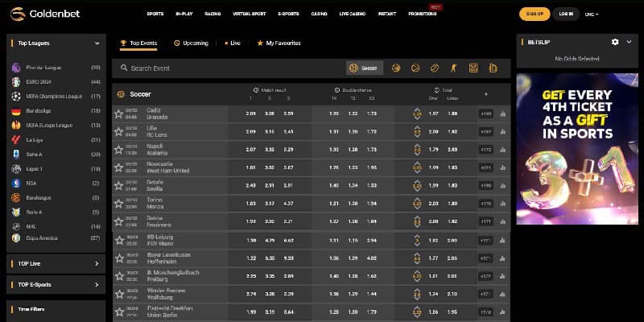Open the EURO 2024 league
The image size is (644, 322).
39,82
